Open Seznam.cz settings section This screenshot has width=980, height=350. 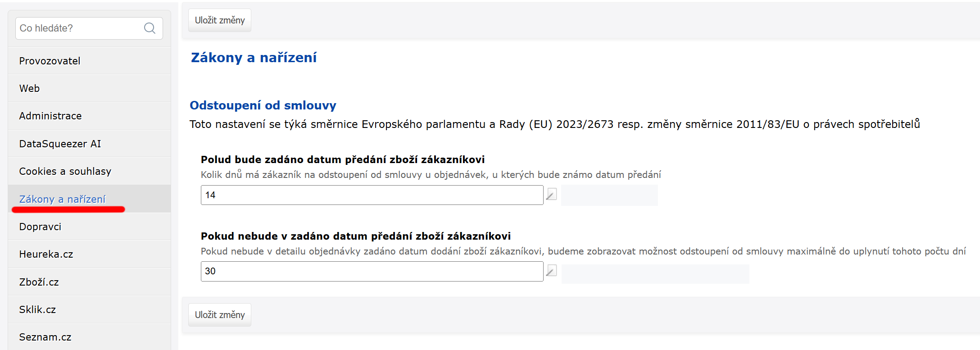89,337
